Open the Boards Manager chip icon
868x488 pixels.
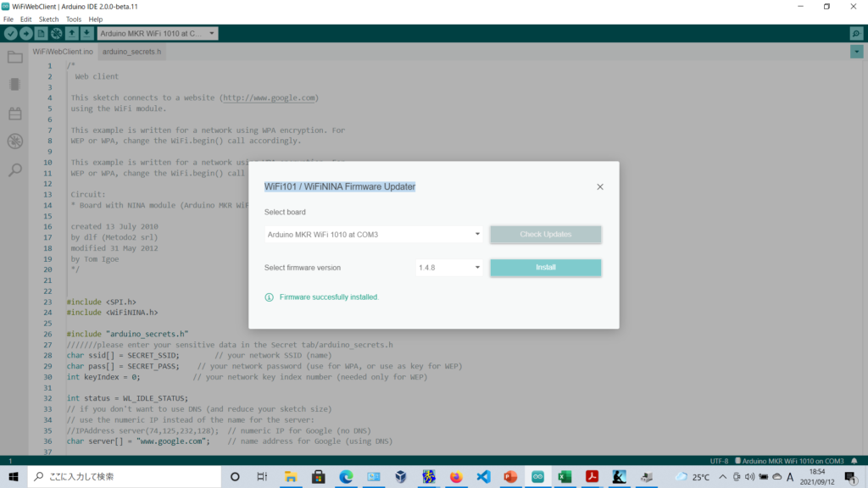[x=15, y=85]
